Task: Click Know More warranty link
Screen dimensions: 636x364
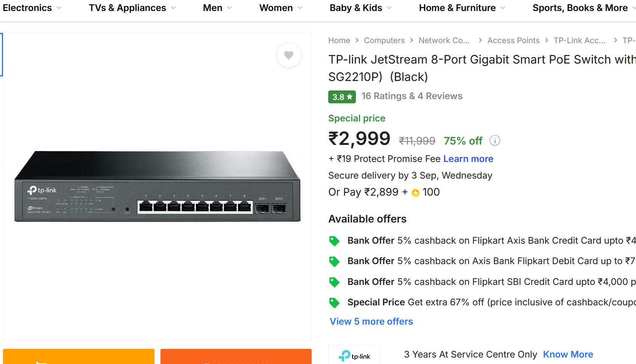Action: click(568, 355)
